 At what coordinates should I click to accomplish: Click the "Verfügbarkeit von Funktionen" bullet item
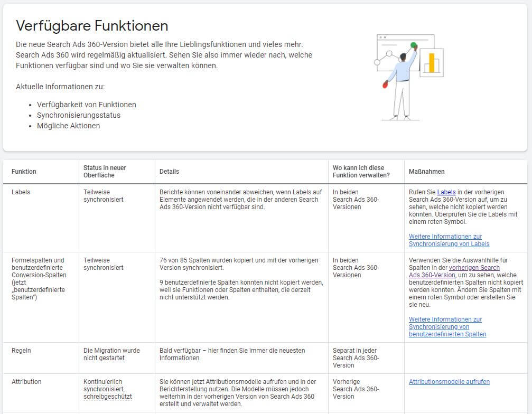click(86, 105)
